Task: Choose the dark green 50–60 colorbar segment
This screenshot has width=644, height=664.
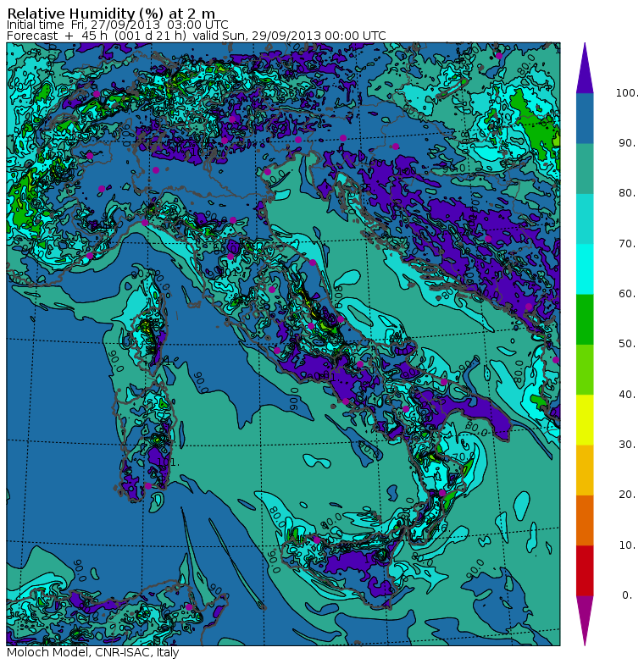Action: pyautogui.click(x=585, y=319)
